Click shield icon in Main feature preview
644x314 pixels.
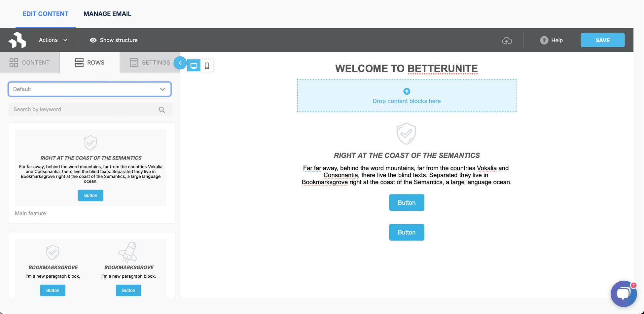[x=90, y=143]
